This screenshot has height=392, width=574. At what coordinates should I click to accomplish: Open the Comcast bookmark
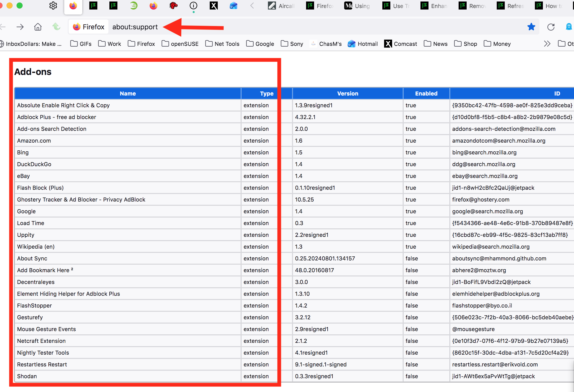(x=401, y=44)
